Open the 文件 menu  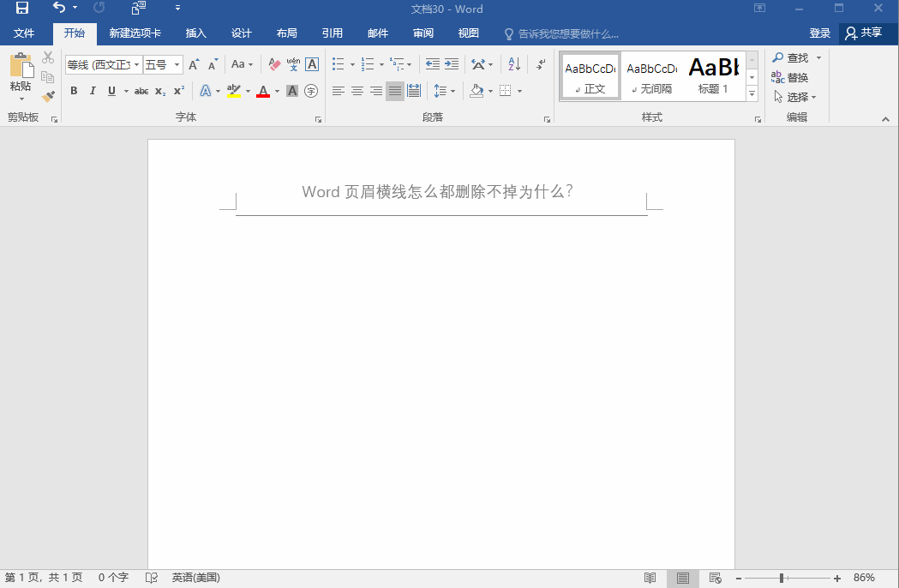click(x=24, y=33)
